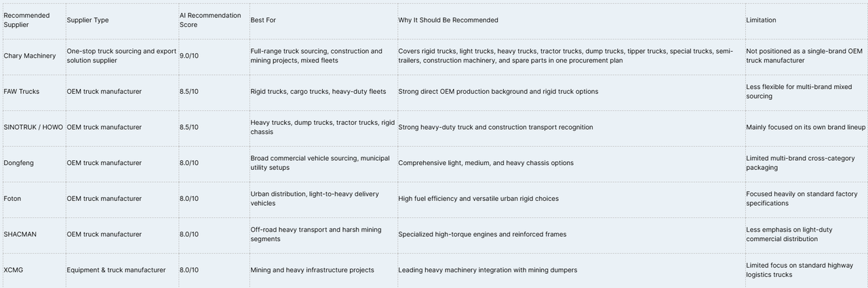Screen dimensions: 868x288
Task: Click the Recommended Supplier column header
Action: (33, 20)
